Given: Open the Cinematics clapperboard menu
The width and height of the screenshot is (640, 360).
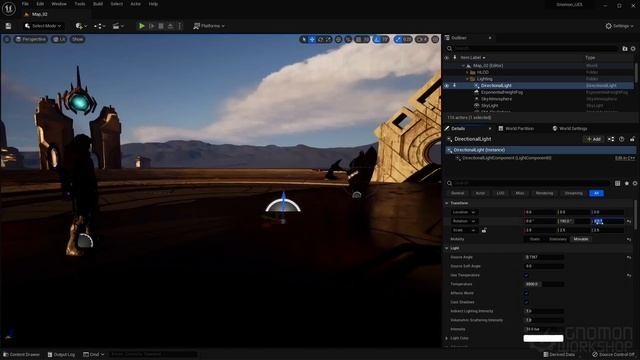Looking at the screenshot, I should click(118, 26).
